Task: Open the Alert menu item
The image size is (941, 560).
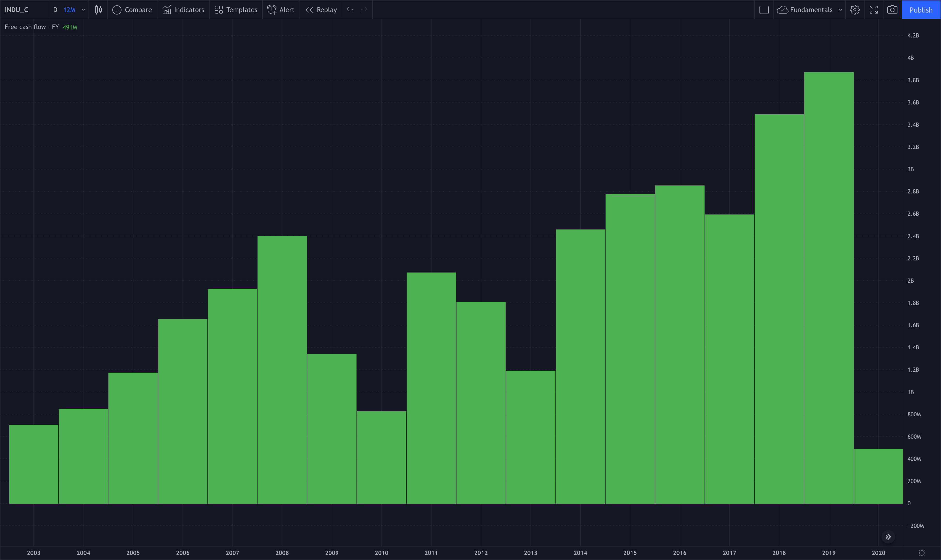Action: (x=281, y=10)
